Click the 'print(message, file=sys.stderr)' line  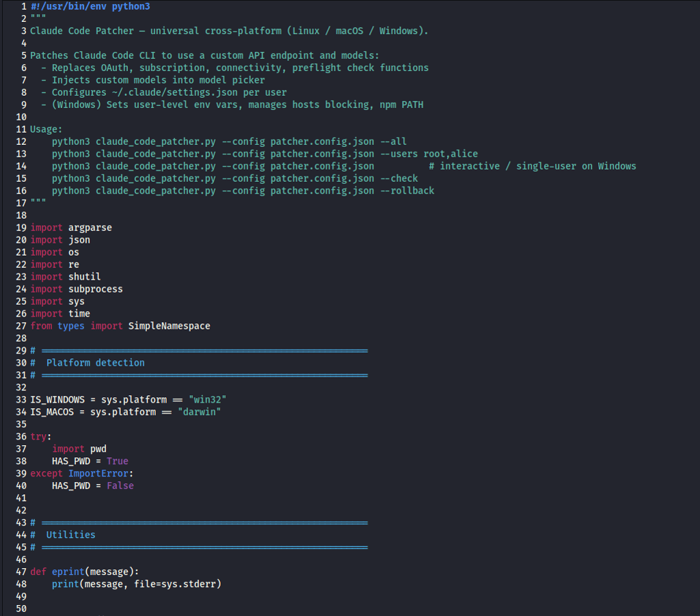click(137, 584)
